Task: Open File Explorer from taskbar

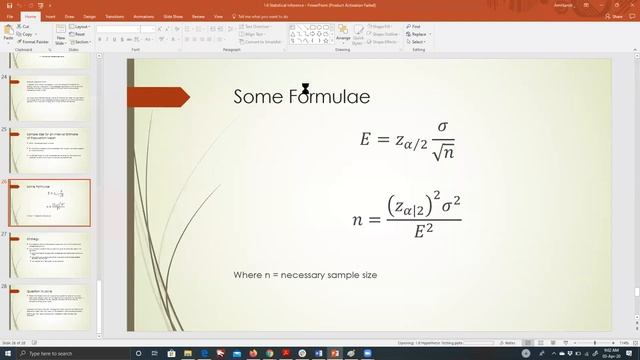Action: tap(188, 353)
